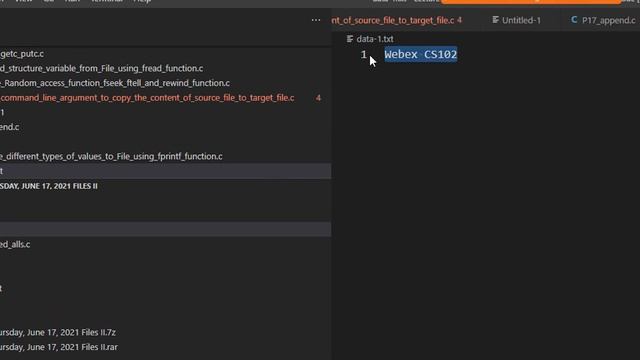Select the June 17, 2021 Files II.rar archive
Image resolution: width=640 pixels, height=360 pixels.
[59, 347]
